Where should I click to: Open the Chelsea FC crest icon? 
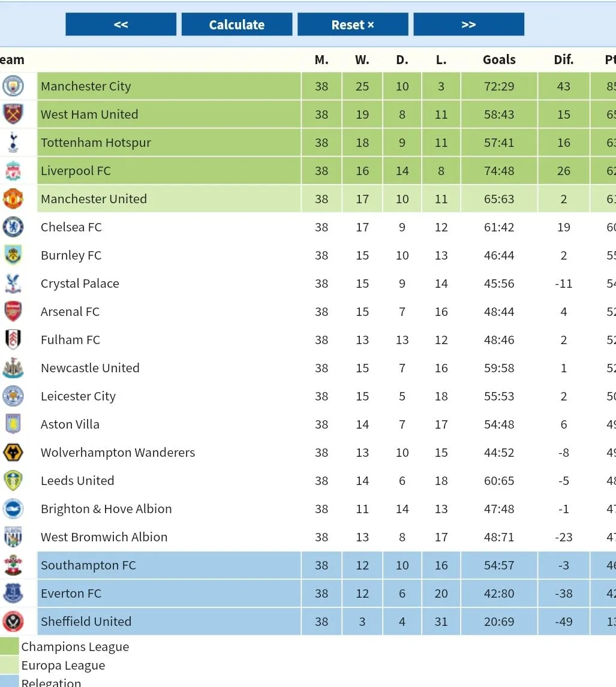(13, 227)
